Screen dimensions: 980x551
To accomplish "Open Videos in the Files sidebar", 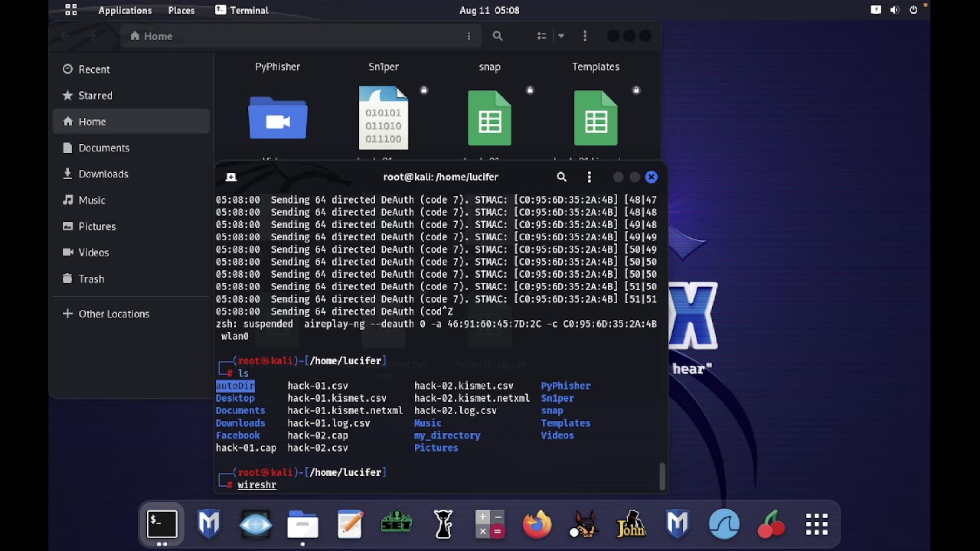I will (x=131, y=253).
